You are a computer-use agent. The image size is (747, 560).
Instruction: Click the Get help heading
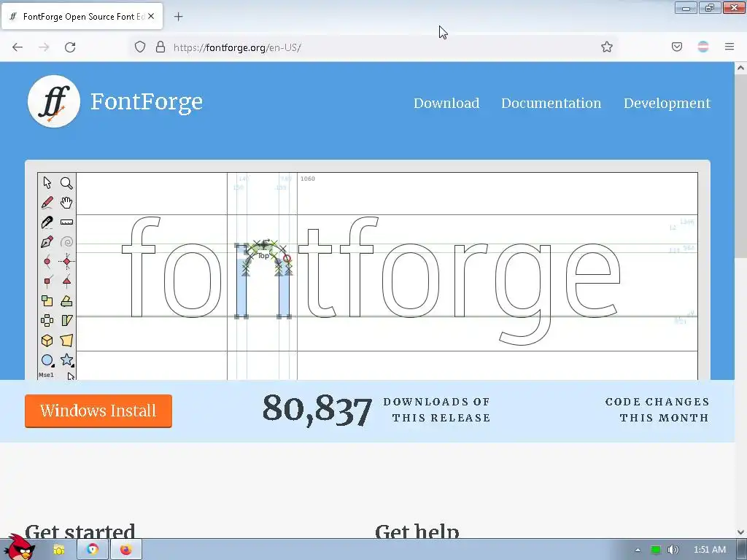[x=417, y=531]
